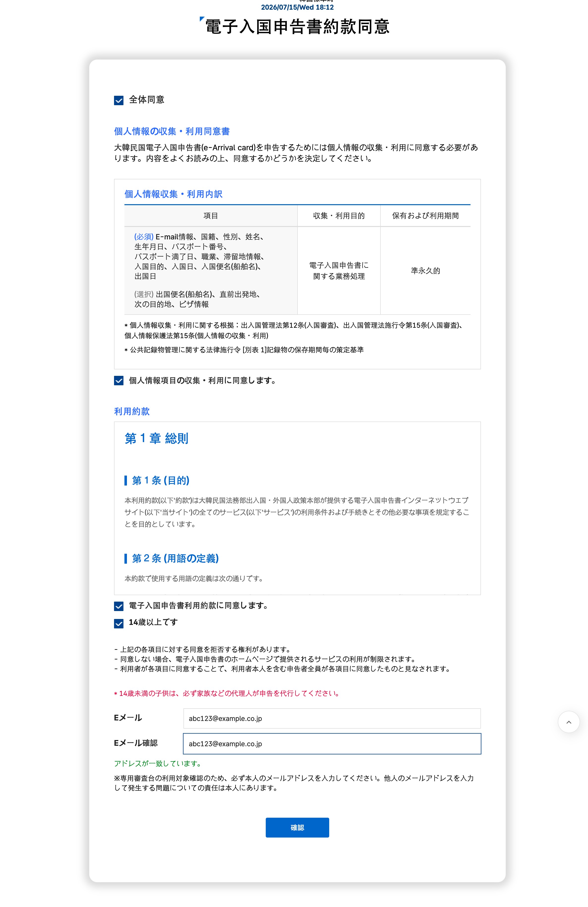Click the (選択) optional items text
Image resolution: width=588 pixels, height=907 pixels.
[x=198, y=299]
